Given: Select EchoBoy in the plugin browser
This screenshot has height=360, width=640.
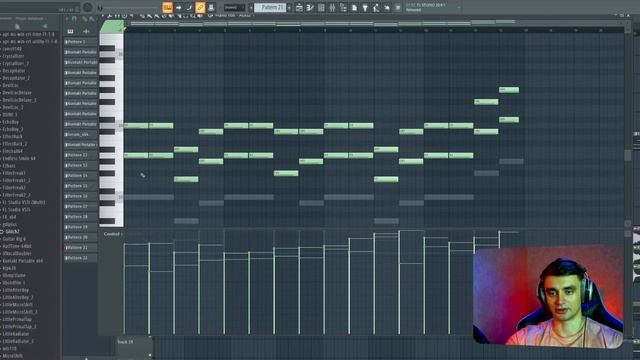Looking at the screenshot, I should tap(10, 122).
